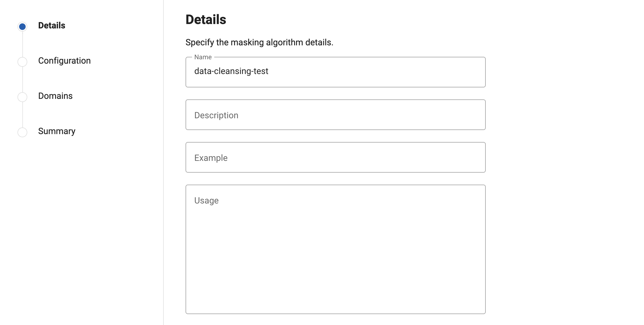Image resolution: width=644 pixels, height=325 pixels.
Task: Click the bold Details page heading
Action: [x=206, y=20]
